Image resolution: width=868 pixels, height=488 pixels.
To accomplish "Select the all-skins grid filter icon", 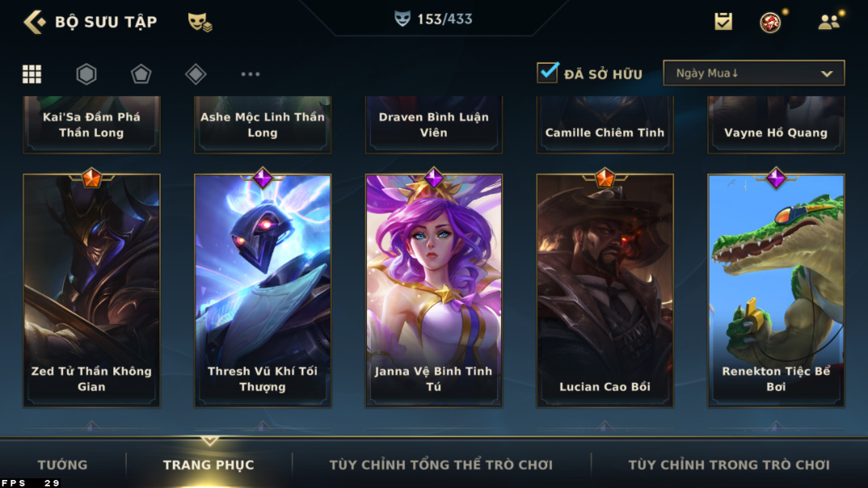I will coord(32,74).
